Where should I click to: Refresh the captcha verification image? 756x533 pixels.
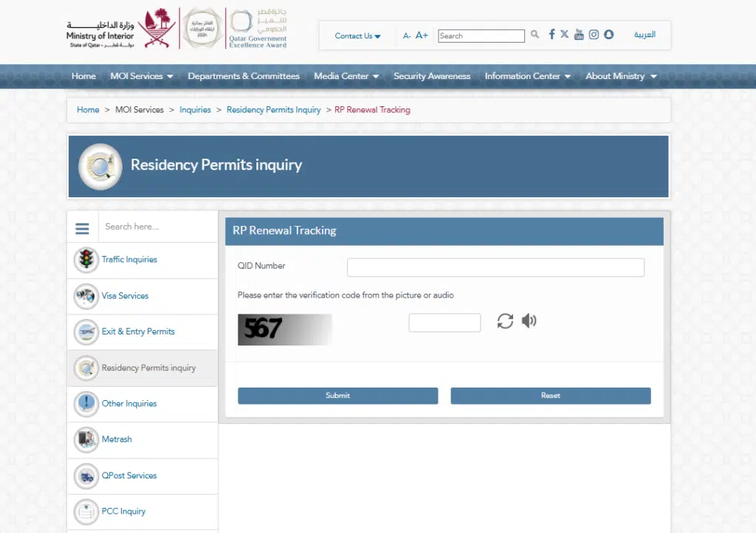point(504,320)
